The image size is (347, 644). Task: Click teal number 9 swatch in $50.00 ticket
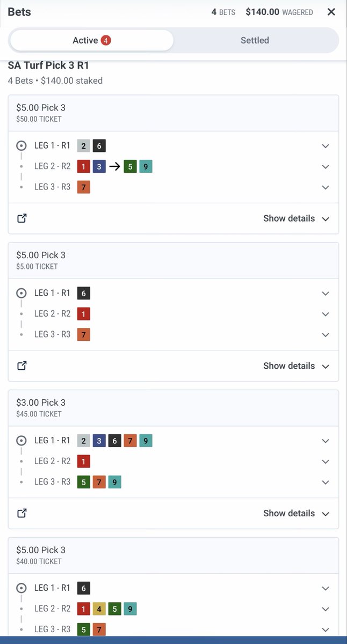coord(146,166)
